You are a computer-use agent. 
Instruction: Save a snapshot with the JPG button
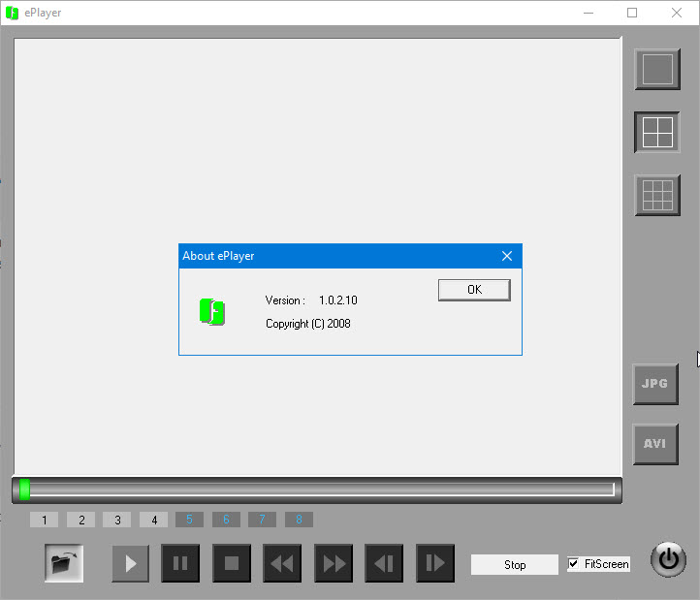pos(655,384)
